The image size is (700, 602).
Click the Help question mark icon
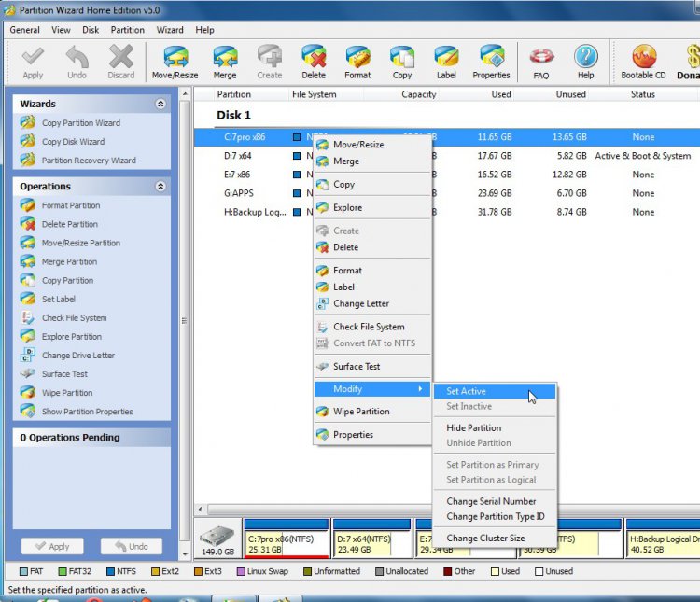[586, 63]
